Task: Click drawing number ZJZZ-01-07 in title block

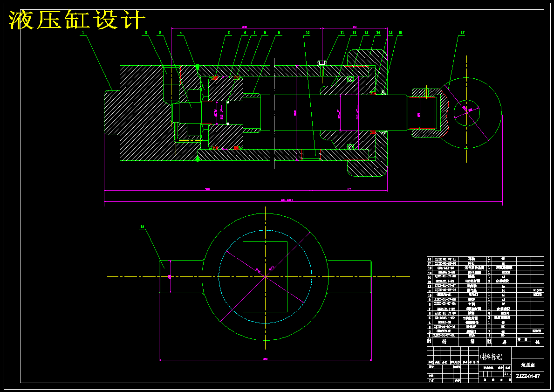Action: (528, 376)
